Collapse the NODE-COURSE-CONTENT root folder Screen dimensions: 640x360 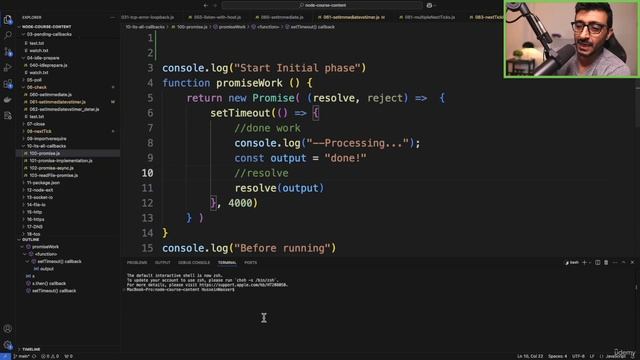click(x=46, y=27)
